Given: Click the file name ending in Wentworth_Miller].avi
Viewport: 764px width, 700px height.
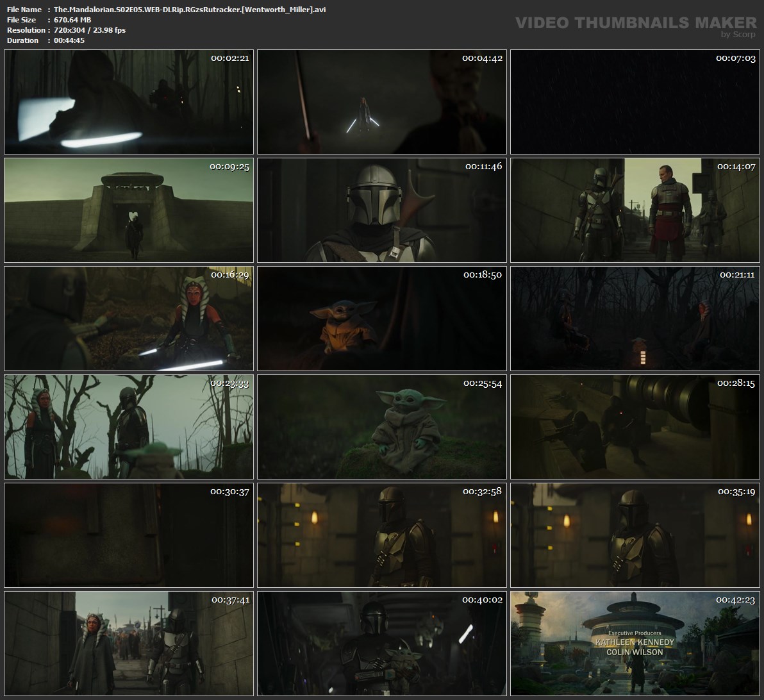Looking at the screenshot, I should pos(190,9).
